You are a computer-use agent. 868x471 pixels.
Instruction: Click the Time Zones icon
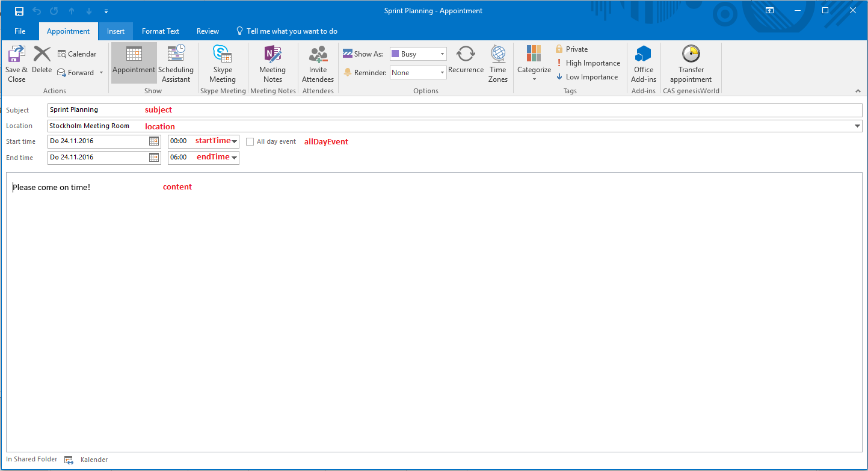pyautogui.click(x=497, y=63)
